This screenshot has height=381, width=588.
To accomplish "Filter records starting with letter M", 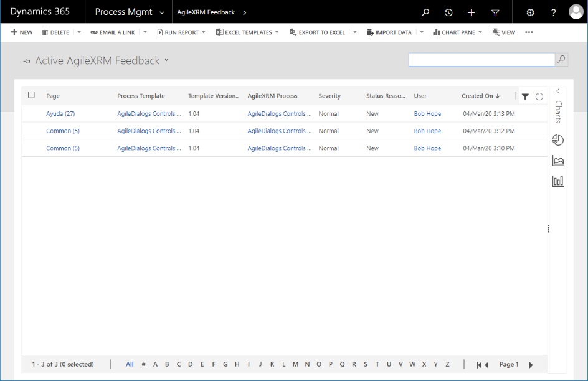I will pyautogui.click(x=295, y=364).
